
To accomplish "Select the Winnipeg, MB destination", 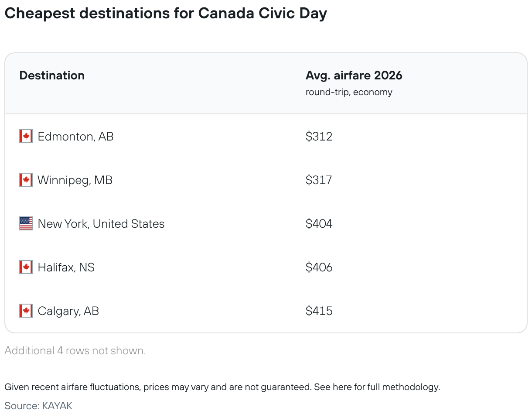I will [75, 180].
